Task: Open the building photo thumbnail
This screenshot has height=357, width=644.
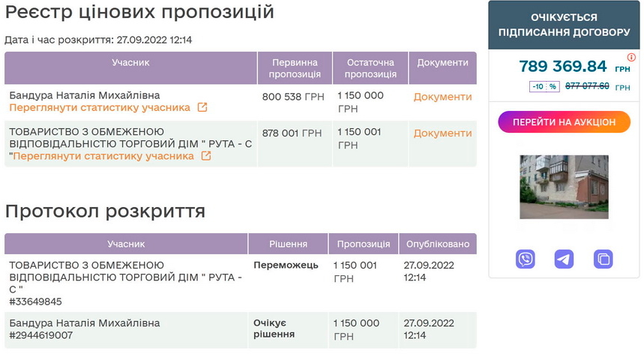Action: 564,187
